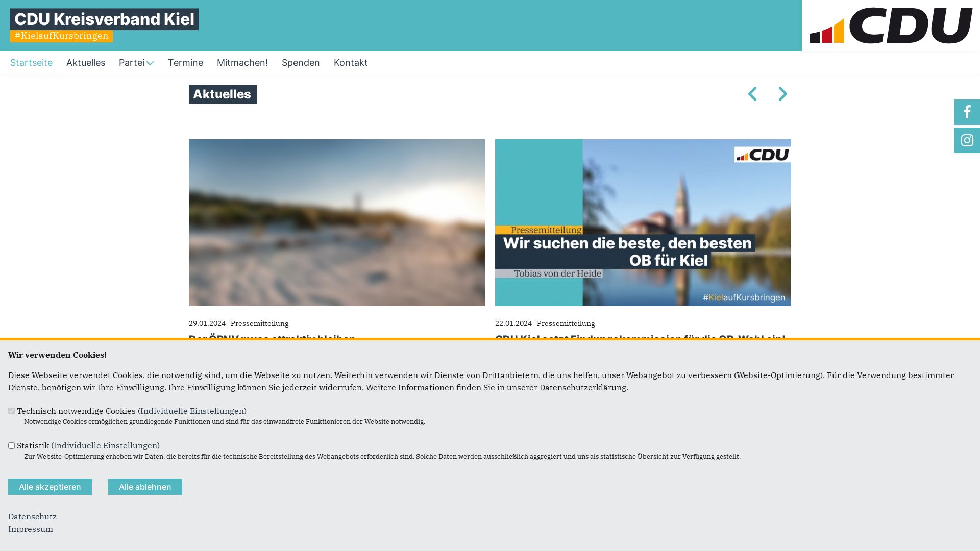Open the Spenden menu item
The image size is (980, 551).
[x=301, y=63]
